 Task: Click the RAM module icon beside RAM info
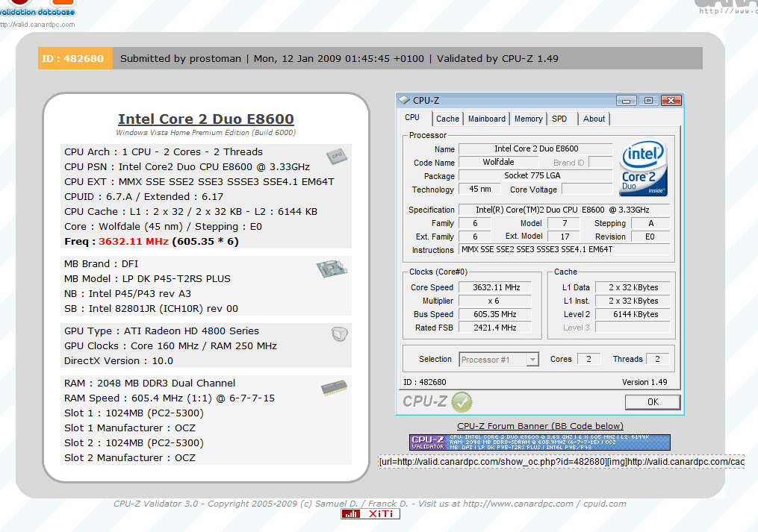click(334, 388)
